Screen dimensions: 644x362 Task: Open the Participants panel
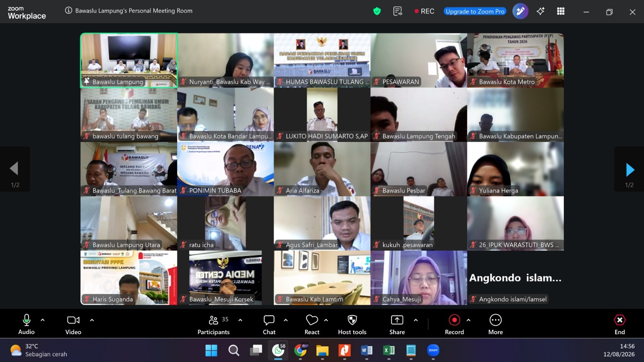coord(214,324)
